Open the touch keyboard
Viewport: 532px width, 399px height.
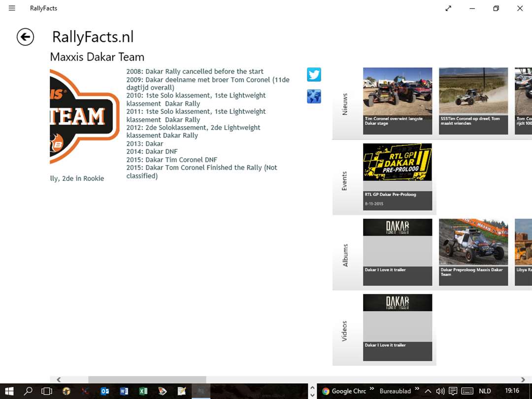pyautogui.click(x=467, y=391)
